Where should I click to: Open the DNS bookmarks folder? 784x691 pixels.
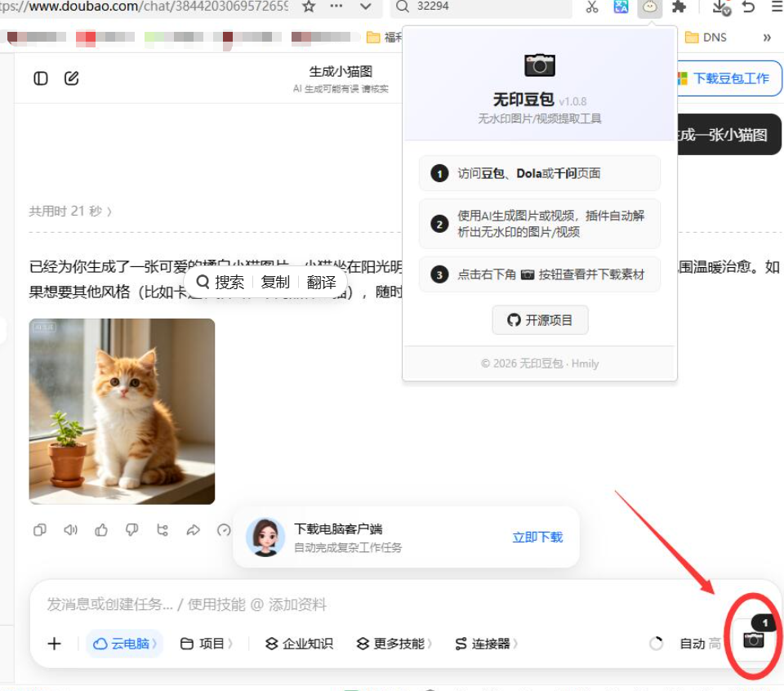706,38
